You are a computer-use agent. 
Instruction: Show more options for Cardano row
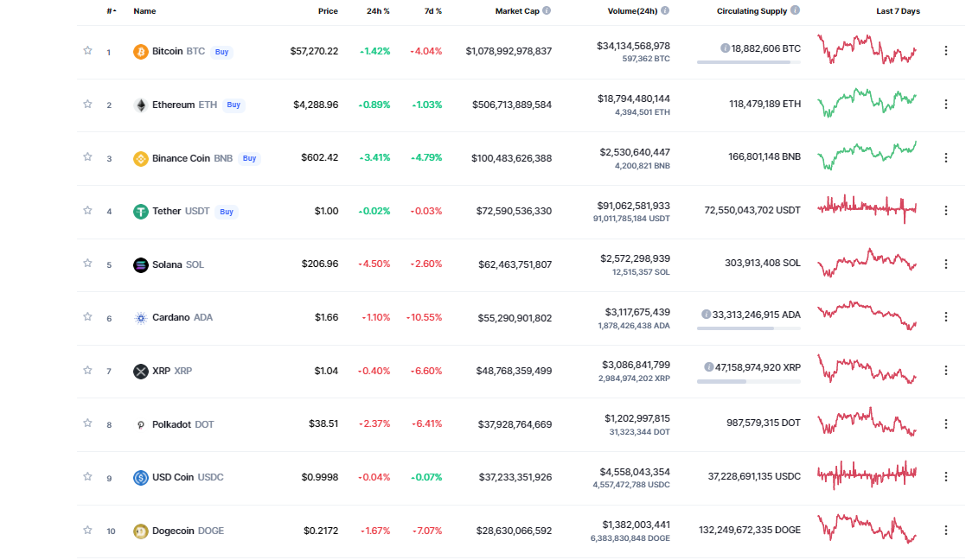coord(945,317)
